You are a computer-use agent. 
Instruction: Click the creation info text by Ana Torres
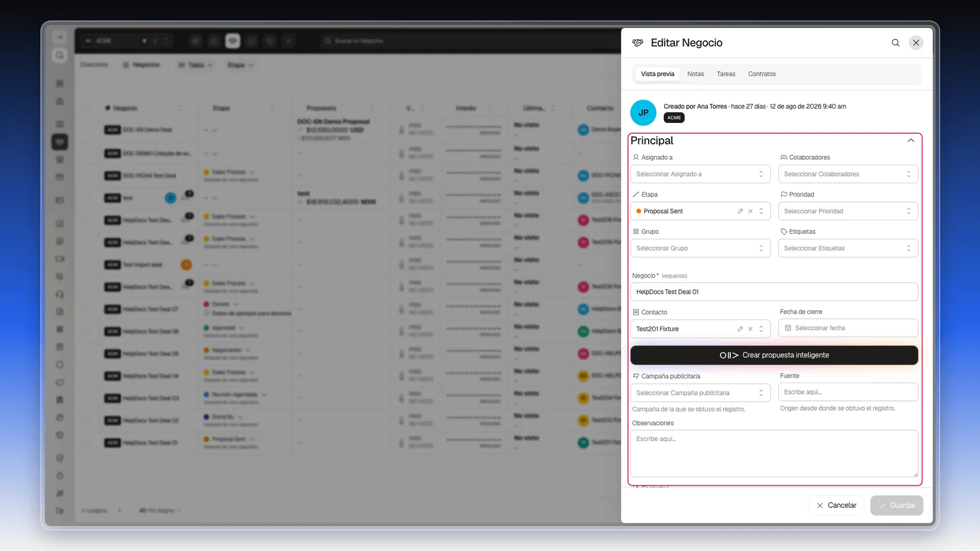point(754,107)
